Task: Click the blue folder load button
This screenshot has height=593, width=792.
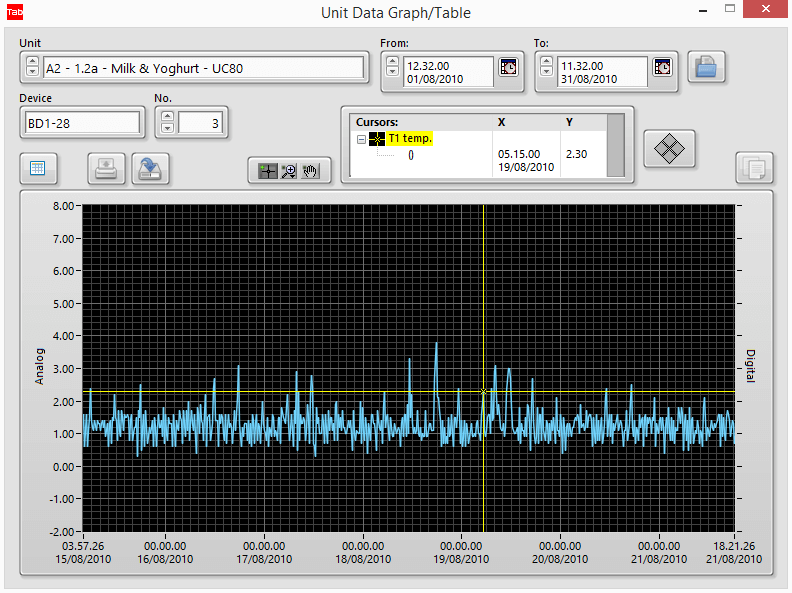Action: (x=706, y=67)
